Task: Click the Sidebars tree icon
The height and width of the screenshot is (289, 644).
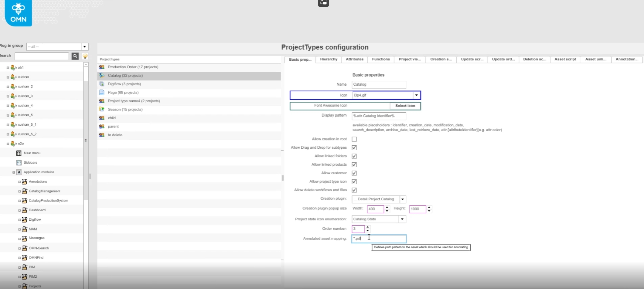Action: pyautogui.click(x=19, y=163)
